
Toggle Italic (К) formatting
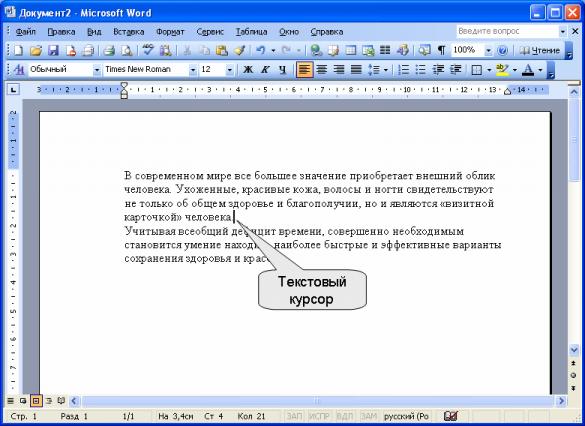(x=265, y=70)
